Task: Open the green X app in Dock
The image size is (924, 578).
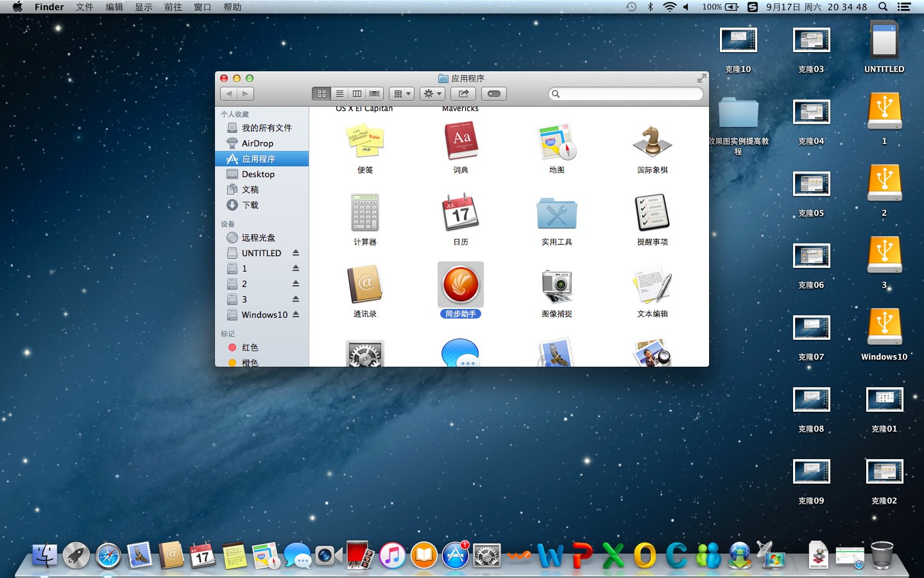Action: (x=613, y=555)
